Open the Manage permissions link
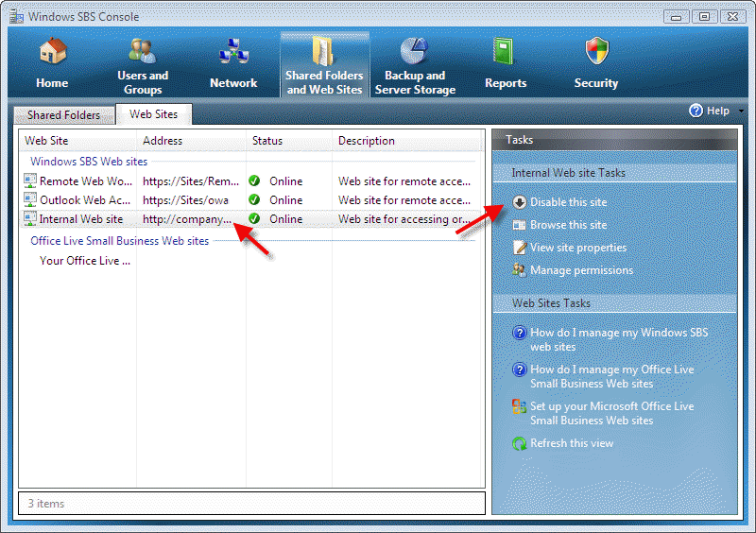This screenshot has height=533, width=756. coord(582,270)
